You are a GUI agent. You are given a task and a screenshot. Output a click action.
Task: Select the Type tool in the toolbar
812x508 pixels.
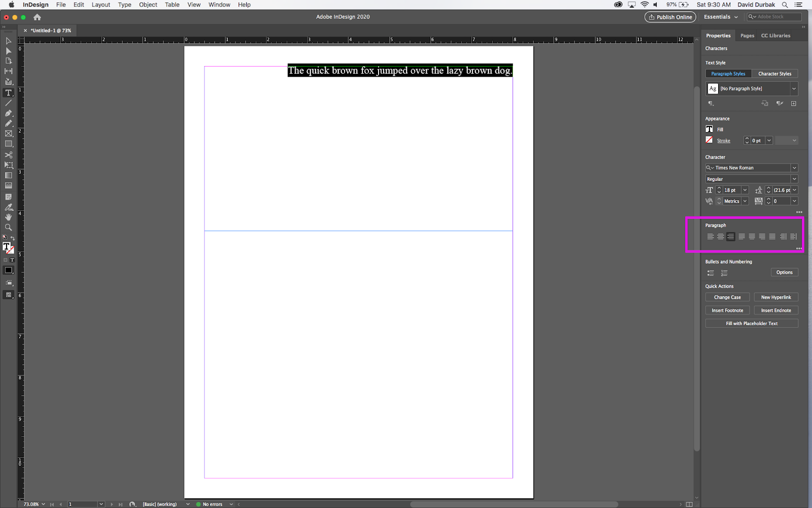click(8, 93)
